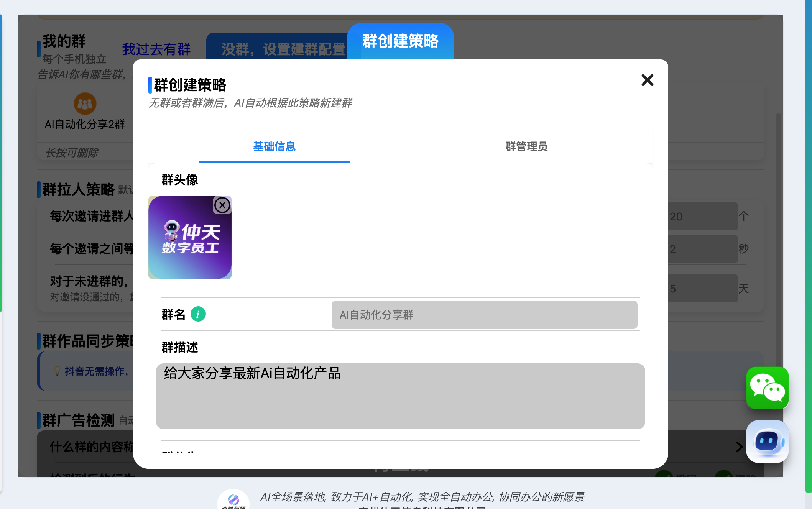Click the orange AI自动化分享2群 group icon
Viewport: 812px width, 509px height.
(x=85, y=103)
